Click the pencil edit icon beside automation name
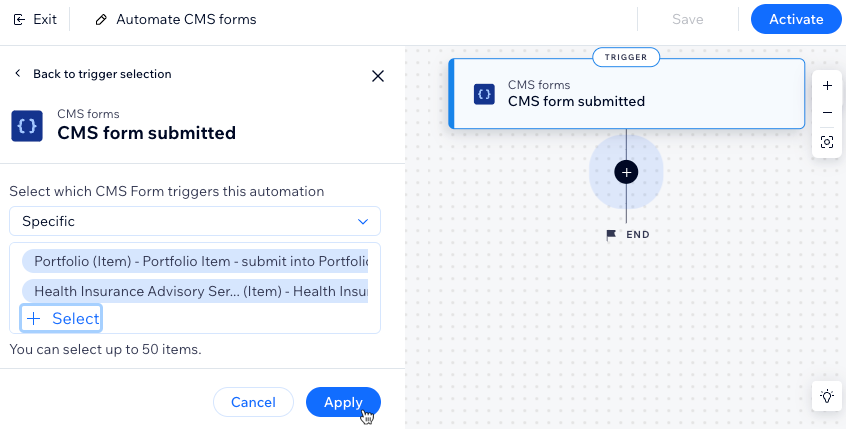Image resolution: width=846 pixels, height=429 pixels. click(x=101, y=20)
